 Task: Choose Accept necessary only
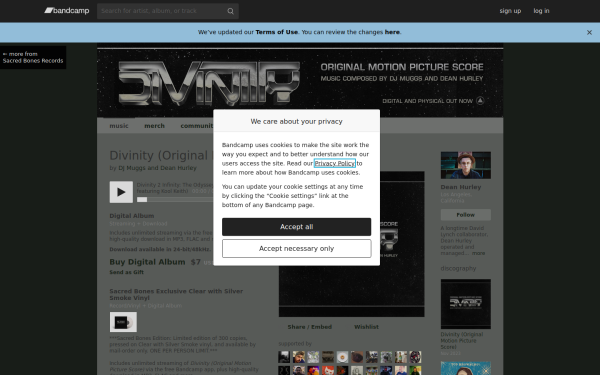[x=297, y=249]
